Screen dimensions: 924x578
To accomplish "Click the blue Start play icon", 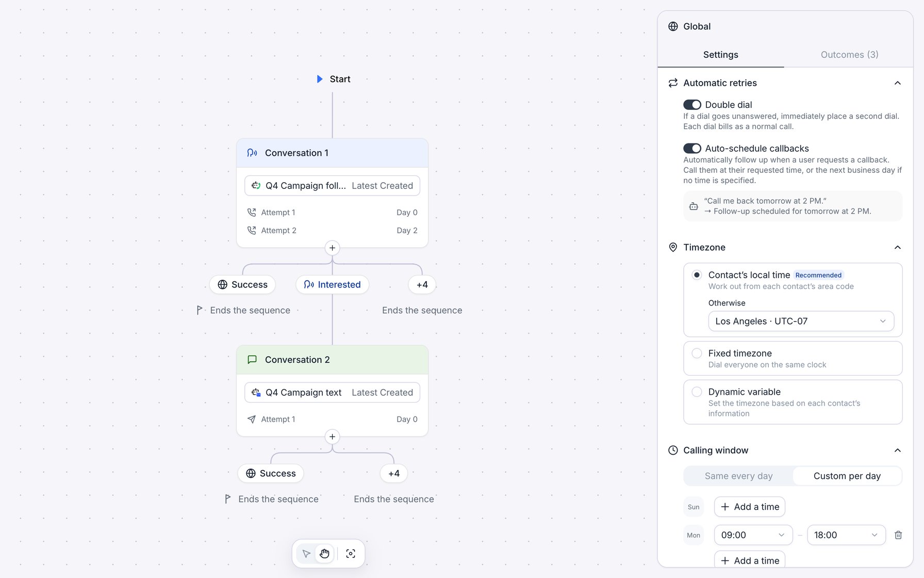I will point(320,79).
